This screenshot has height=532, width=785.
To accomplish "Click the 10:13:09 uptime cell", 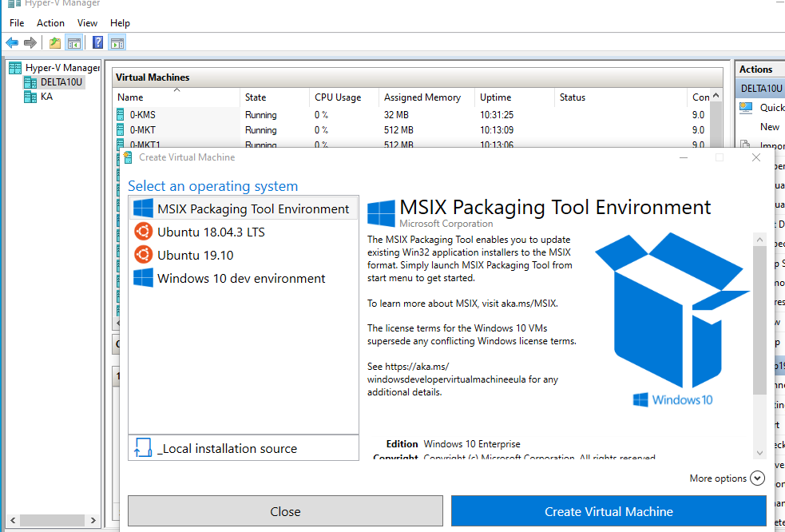I will [x=497, y=129].
